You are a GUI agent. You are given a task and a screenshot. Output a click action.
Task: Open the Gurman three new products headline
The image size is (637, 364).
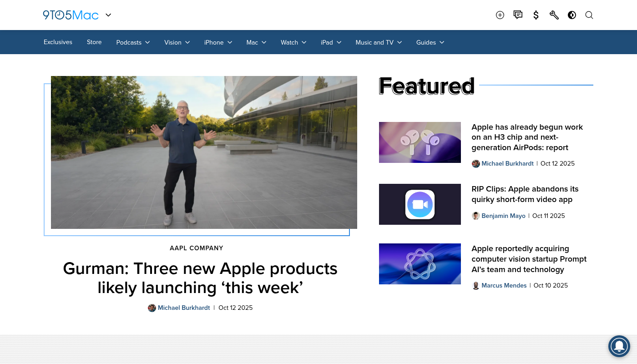point(200,278)
